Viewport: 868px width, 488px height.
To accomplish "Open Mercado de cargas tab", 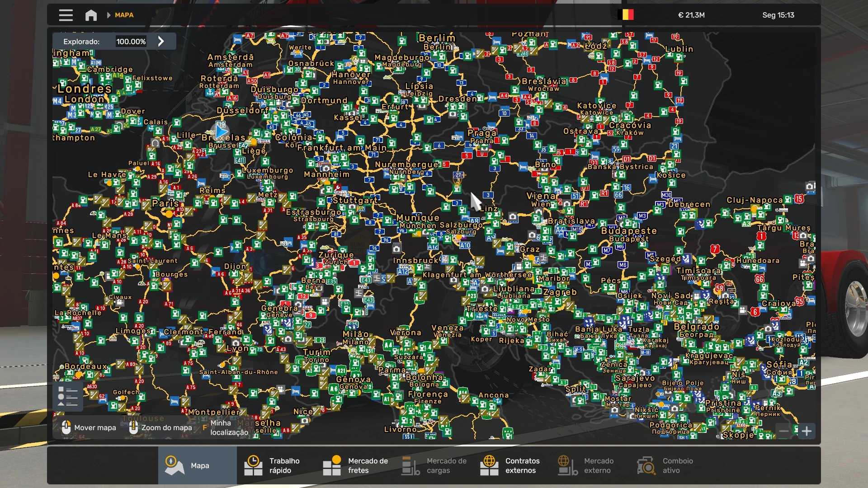I will pyautogui.click(x=433, y=465).
